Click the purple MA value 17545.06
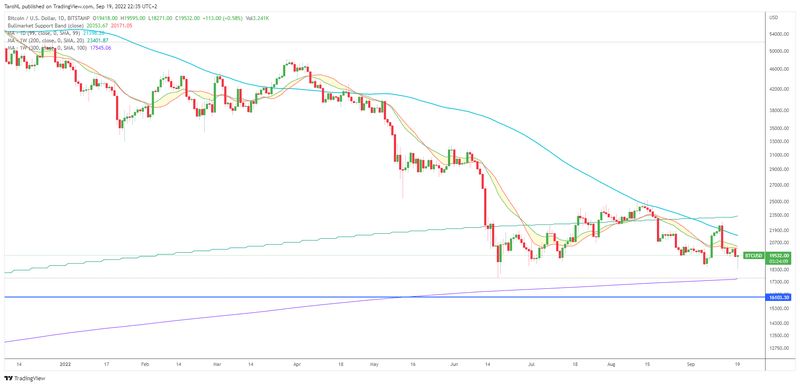Viewport: 800px width, 386px height. [x=101, y=47]
